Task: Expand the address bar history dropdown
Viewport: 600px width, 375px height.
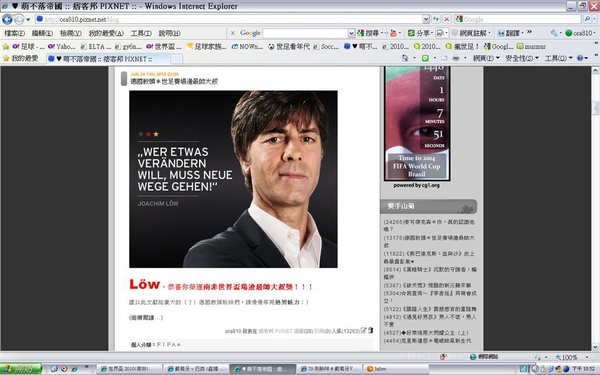Action: [x=426, y=19]
